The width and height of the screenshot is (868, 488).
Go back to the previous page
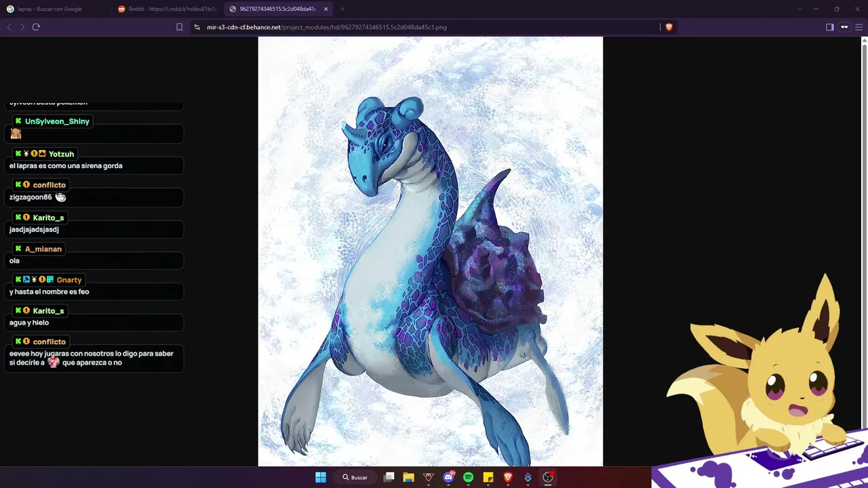(x=9, y=27)
